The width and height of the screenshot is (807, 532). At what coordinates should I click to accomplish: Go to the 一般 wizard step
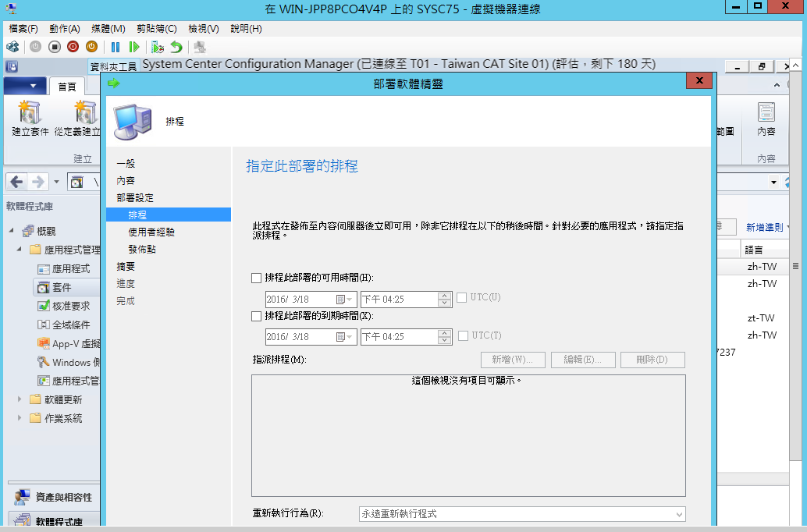pos(126,164)
